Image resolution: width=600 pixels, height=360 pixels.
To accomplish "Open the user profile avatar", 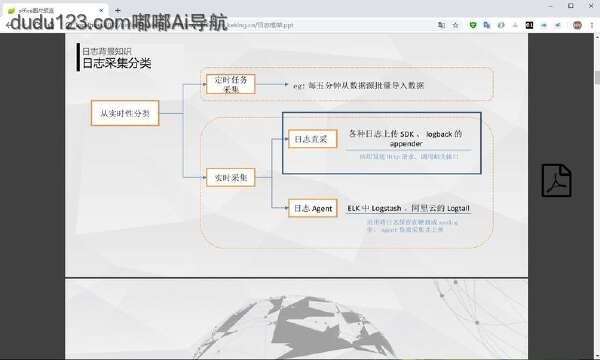I will point(577,25).
